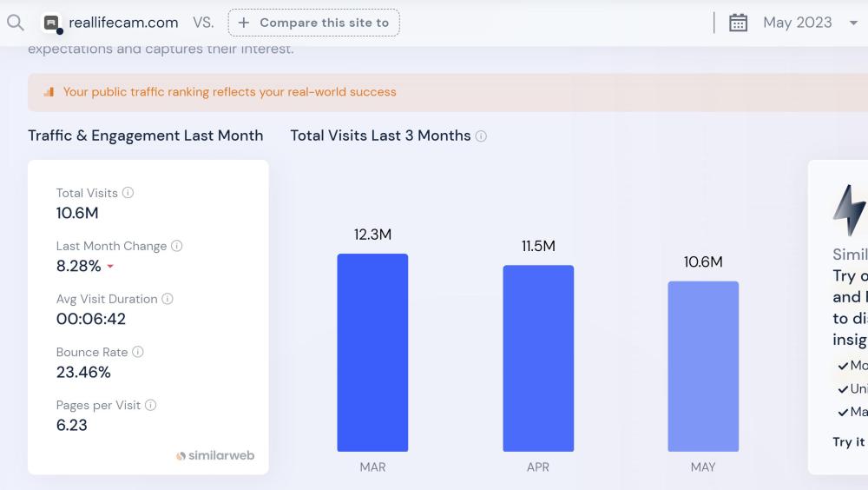Screen dimensions: 868x490
Task: Open the Bounce Rate info icon
Action: point(138,352)
